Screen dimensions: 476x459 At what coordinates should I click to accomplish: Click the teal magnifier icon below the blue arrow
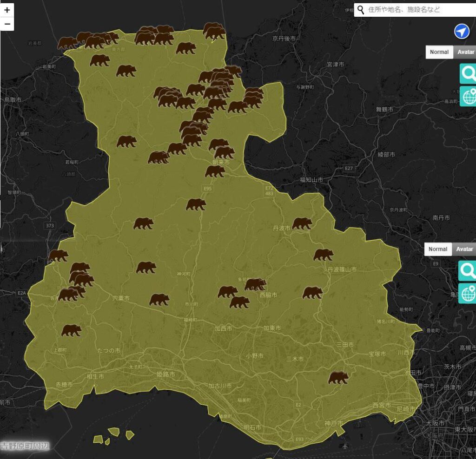tap(468, 73)
